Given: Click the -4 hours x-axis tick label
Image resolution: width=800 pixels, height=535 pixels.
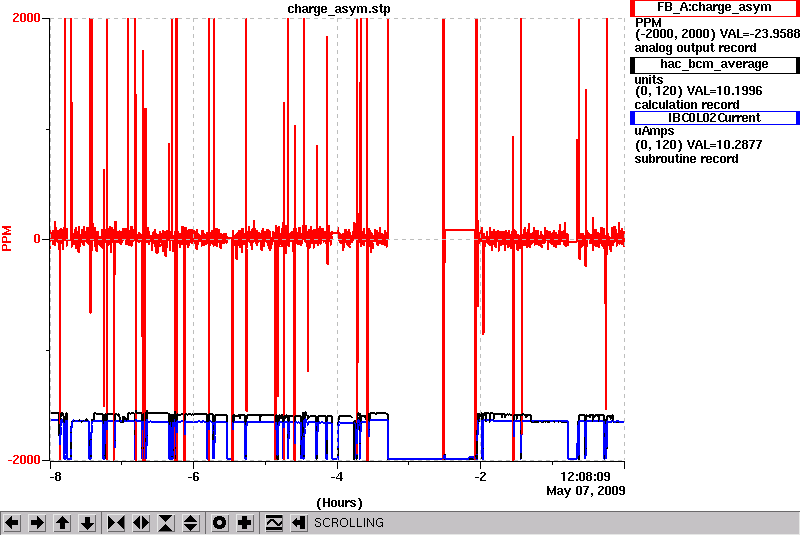Looking at the screenshot, I should point(337,477).
